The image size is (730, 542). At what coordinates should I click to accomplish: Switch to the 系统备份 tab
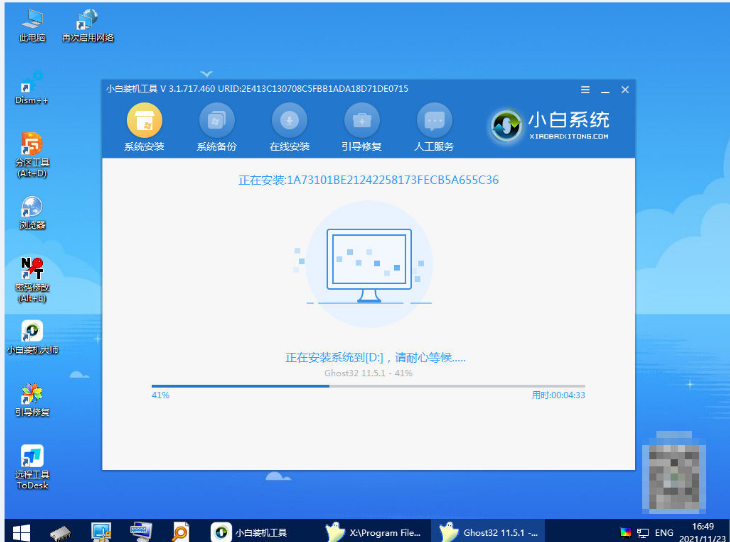[216, 127]
